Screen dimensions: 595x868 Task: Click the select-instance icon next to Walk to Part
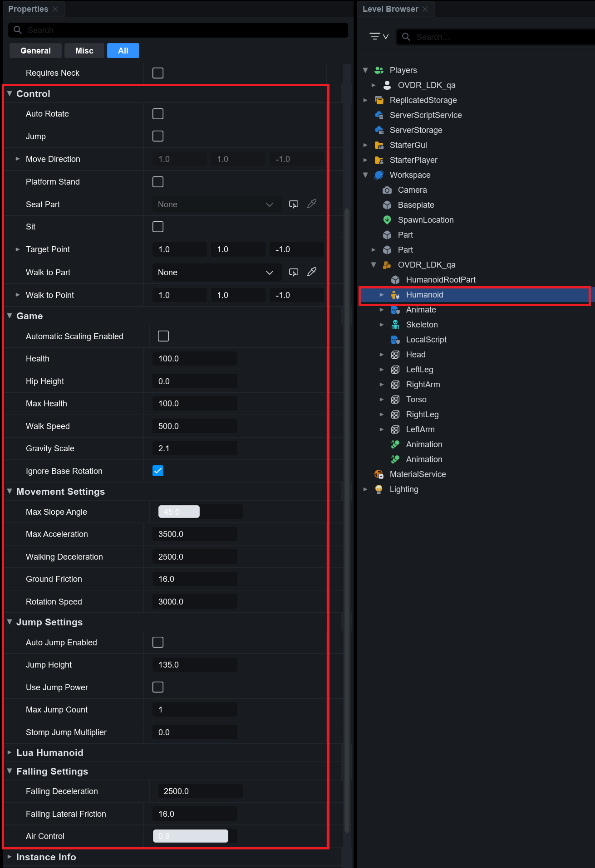pos(294,272)
